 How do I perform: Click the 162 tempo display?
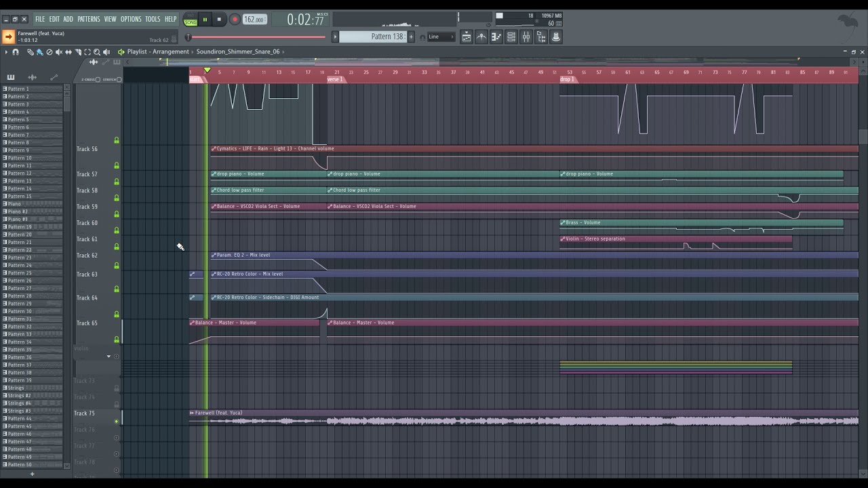click(254, 20)
